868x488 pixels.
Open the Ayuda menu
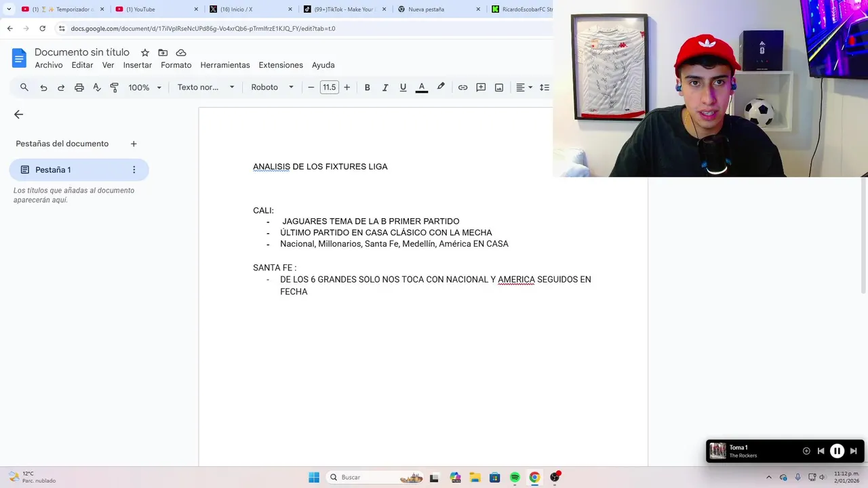[323, 65]
